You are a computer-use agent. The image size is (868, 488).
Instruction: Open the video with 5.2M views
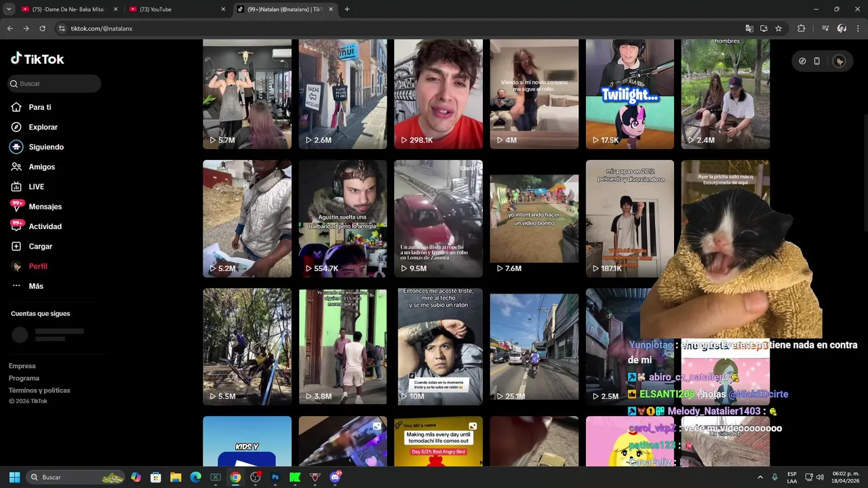pyautogui.click(x=247, y=218)
